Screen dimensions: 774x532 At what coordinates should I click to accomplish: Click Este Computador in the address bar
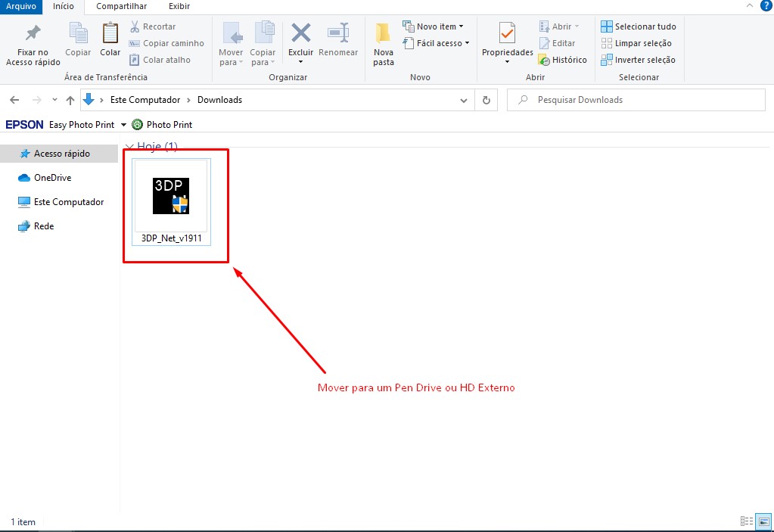pos(145,100)
